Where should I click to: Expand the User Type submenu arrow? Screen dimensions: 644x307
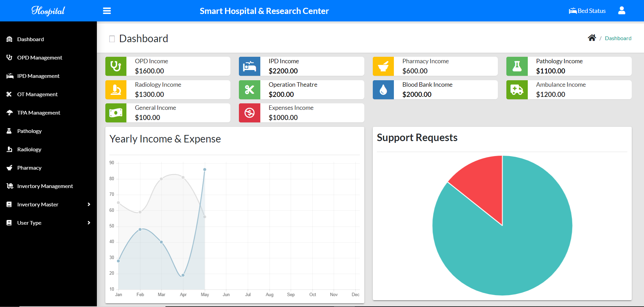pos(89,223)
